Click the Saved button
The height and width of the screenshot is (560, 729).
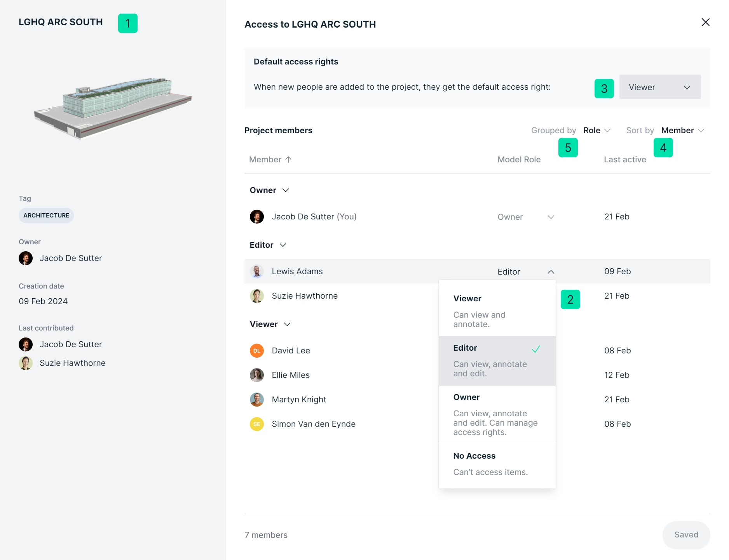(x=686, y=535)
